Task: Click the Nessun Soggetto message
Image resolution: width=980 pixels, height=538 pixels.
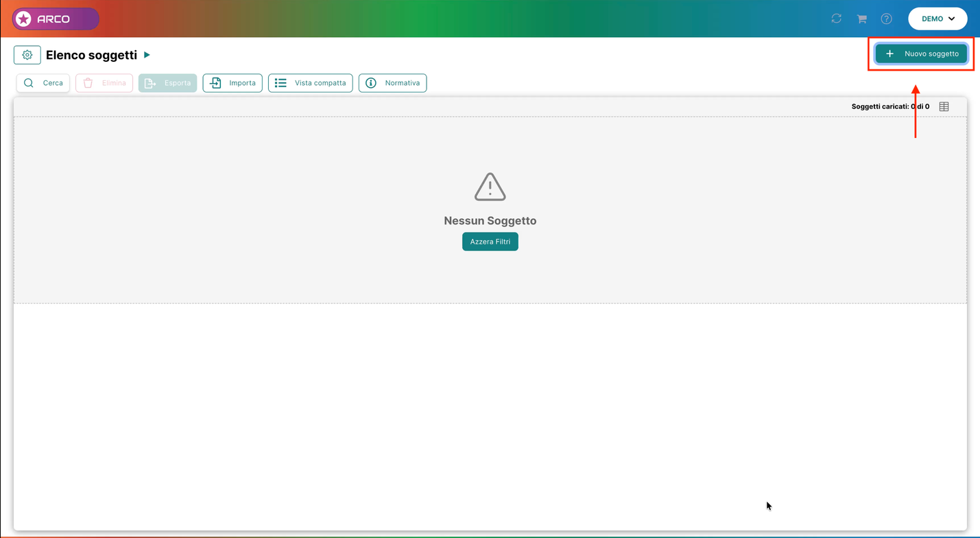Action: click(x=490, y=221)
